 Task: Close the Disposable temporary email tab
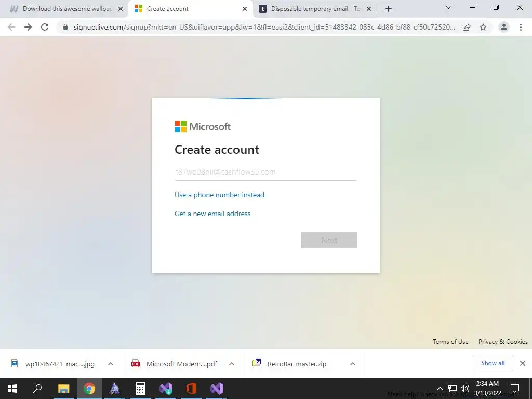pos(369,9)
